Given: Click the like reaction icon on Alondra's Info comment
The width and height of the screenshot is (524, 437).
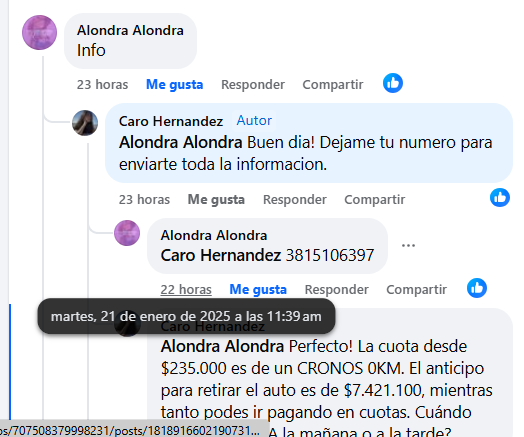Looking at the screenshot, I should (393, 83).
